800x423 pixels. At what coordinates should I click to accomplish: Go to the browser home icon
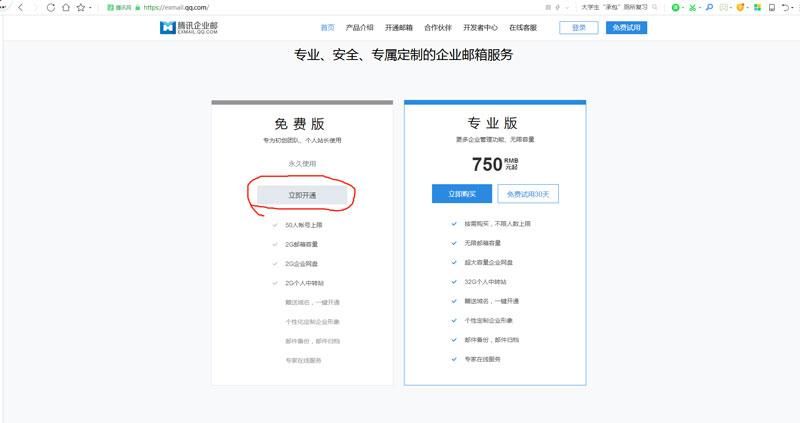click(x=66, y=8)
